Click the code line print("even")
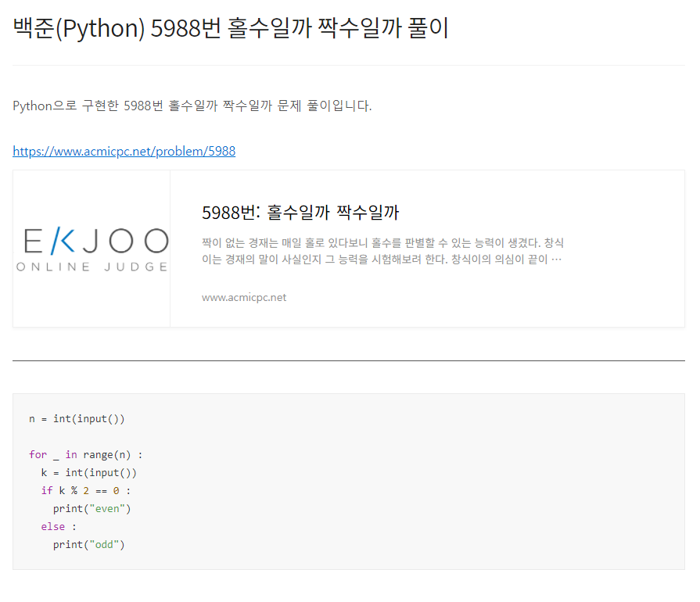 coord(92,509)
